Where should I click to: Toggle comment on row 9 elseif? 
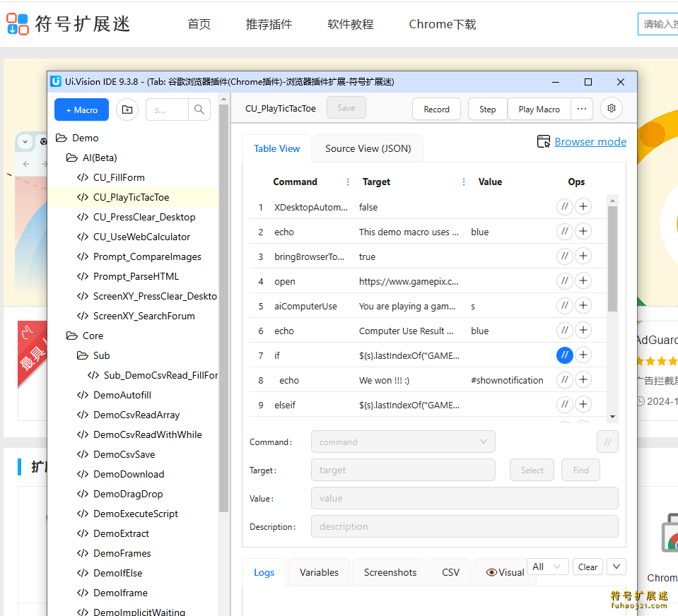(565, 404)
